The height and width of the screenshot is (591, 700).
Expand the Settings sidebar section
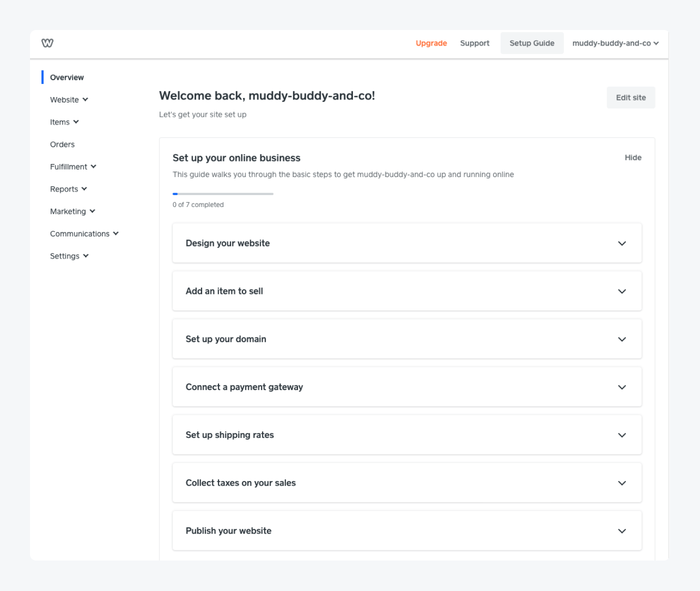69,255
